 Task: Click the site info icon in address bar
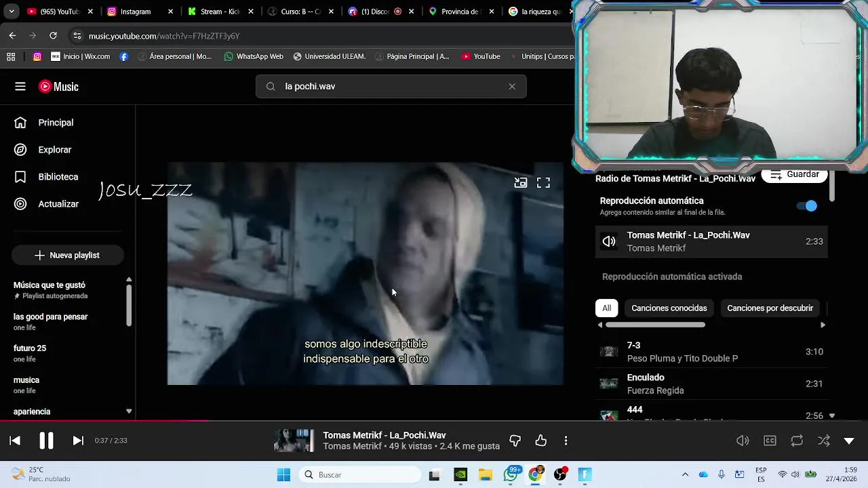pos(77,36)
